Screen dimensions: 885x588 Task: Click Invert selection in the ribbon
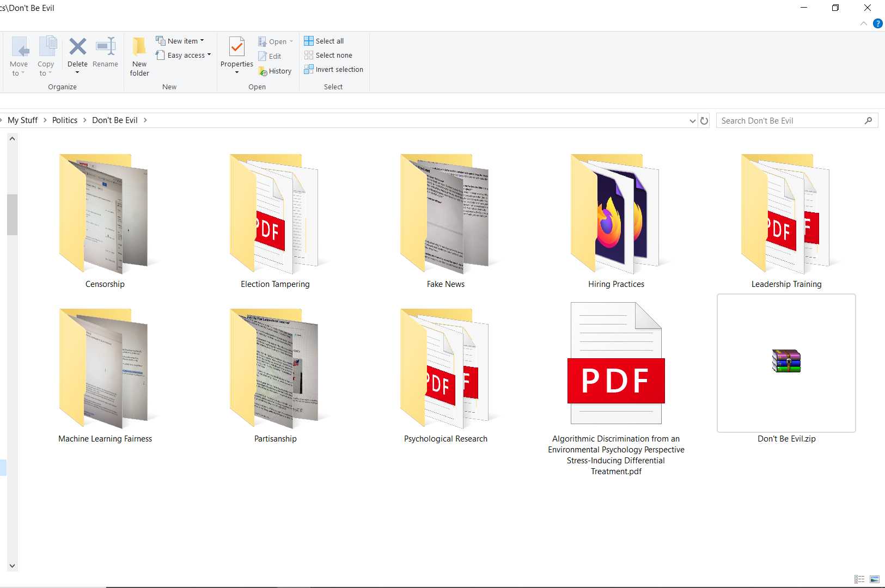[334, 69]
